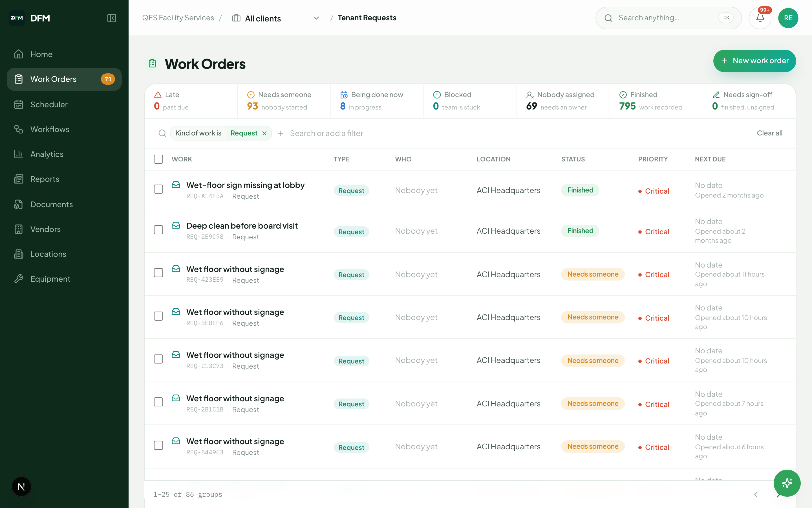The image size is (812, 508).
Task: Open Workflows in the sidebar
Action: [64, 129]
